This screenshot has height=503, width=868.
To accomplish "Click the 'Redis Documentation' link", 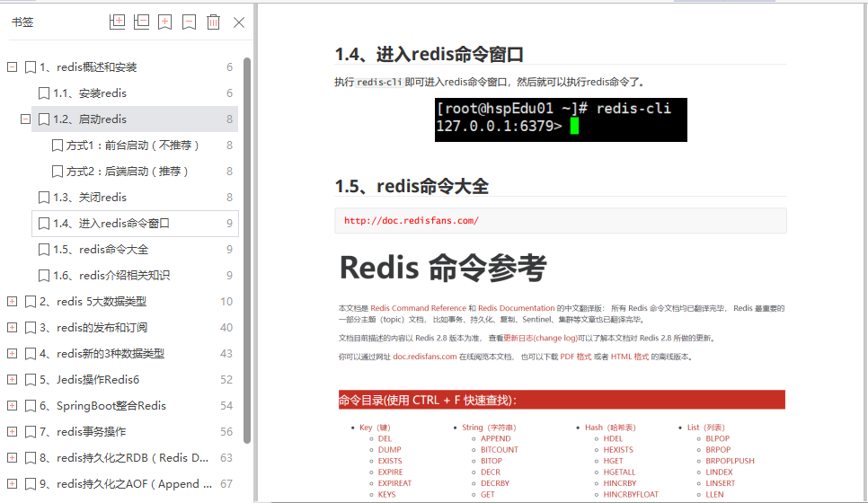I will (516, 308).
